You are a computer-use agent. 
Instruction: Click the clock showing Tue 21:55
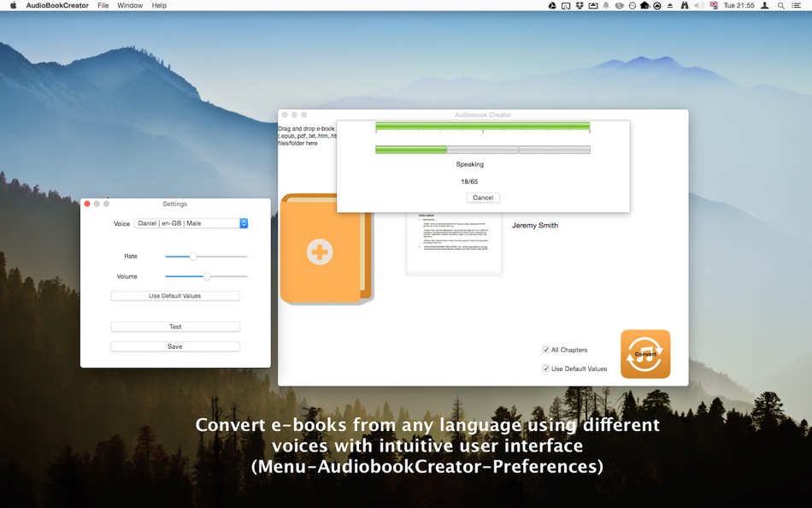[x=739, y=6]
